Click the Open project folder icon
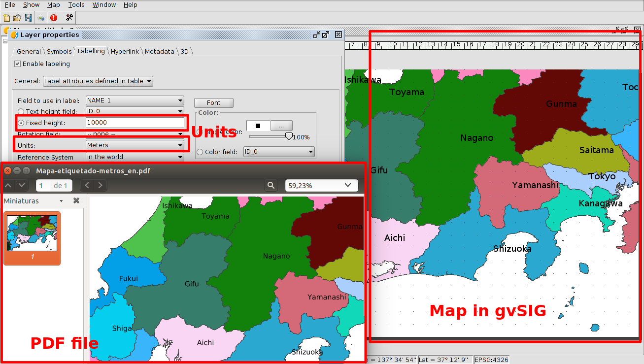644x364 pixels. 17,18
